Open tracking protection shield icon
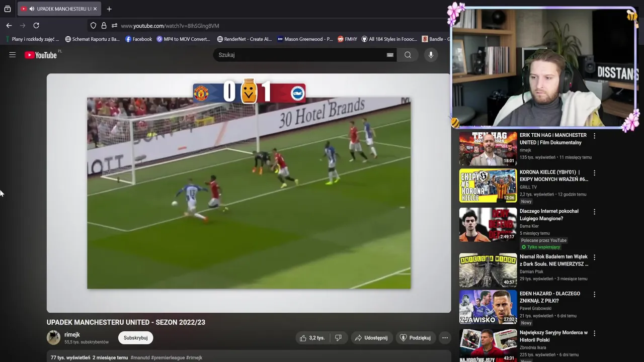Viewport: 644px width, 362px height. click(93, 26)
